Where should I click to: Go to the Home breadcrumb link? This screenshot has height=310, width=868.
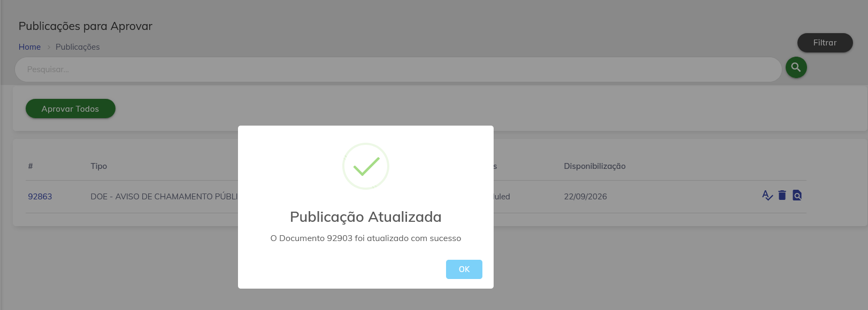pyautogui.click(x=29, y=47)
